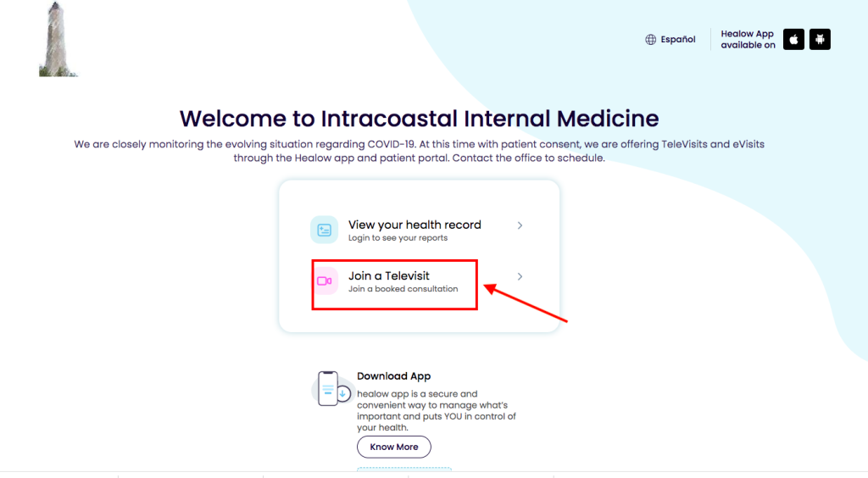Viewport: 868px width, 478px height.
Task: Switch language to Español
Action: 677,39
